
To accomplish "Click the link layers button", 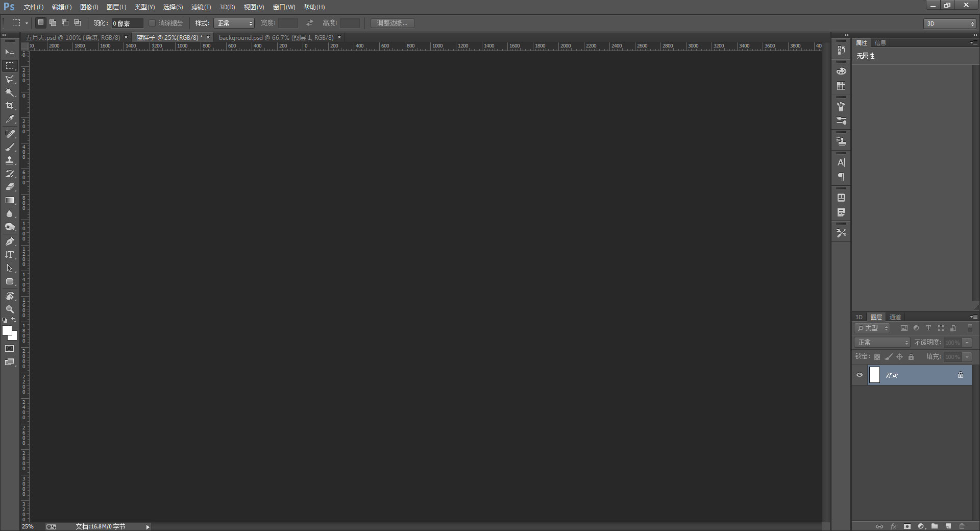I will 879,526.
